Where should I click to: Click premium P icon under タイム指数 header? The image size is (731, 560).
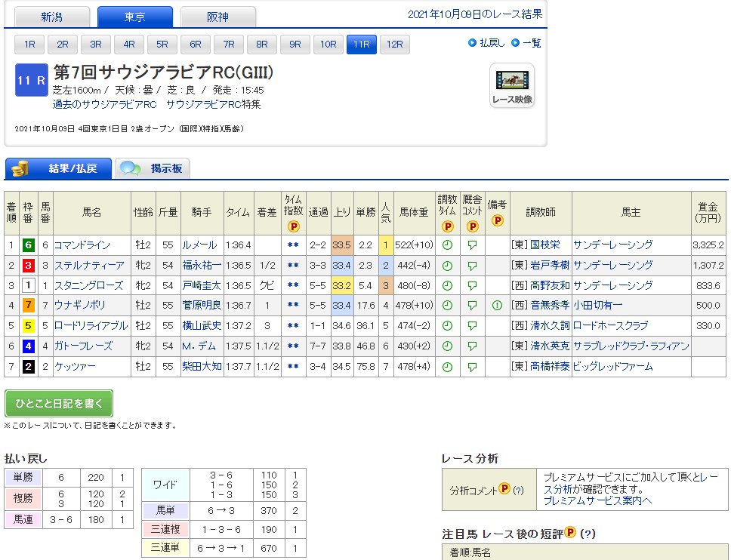click(x=293, y=226)
